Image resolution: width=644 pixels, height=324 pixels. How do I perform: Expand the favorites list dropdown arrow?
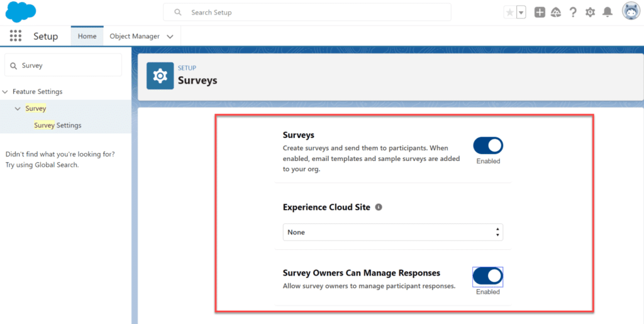click(x=521, y=13)
